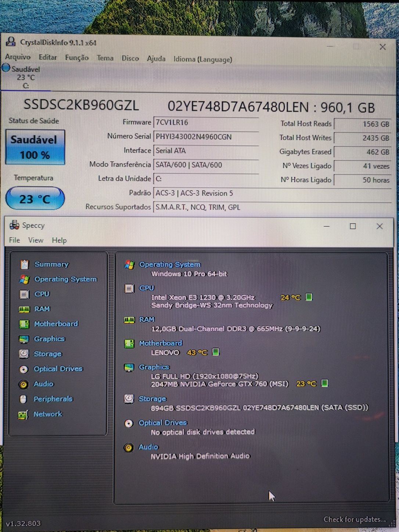Open the Ajuda menu in CrystalDiskInfo
The image size is (399, 532).
point(156,59)
